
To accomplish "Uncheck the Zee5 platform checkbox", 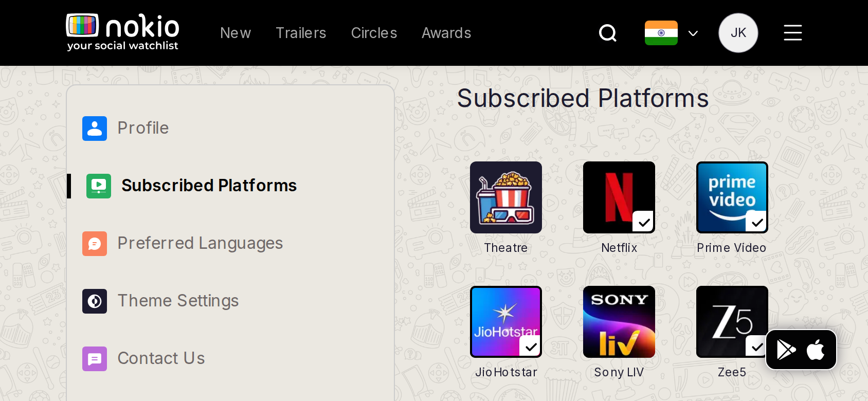I will tap(756, 347).
